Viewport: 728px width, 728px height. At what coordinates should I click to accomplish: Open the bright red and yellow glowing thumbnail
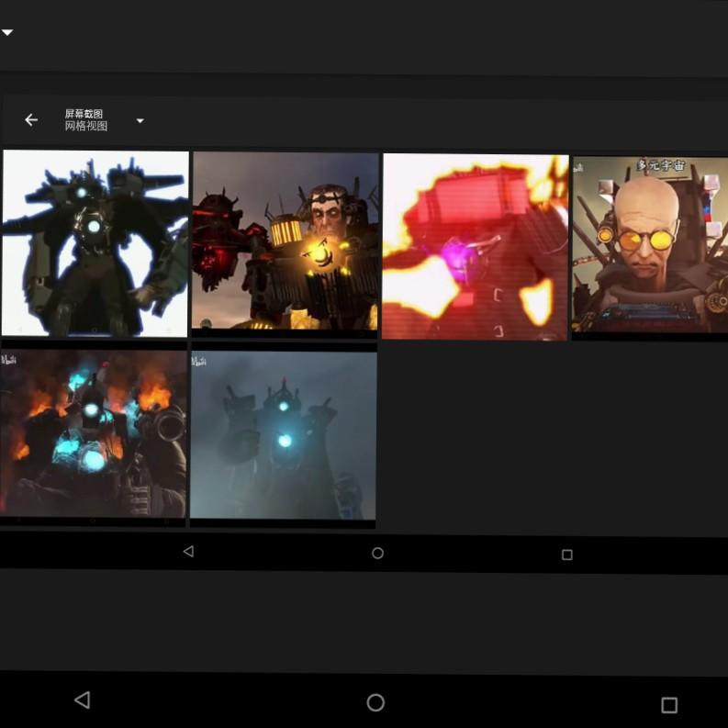pyautogui.click(x=475, y=246)
